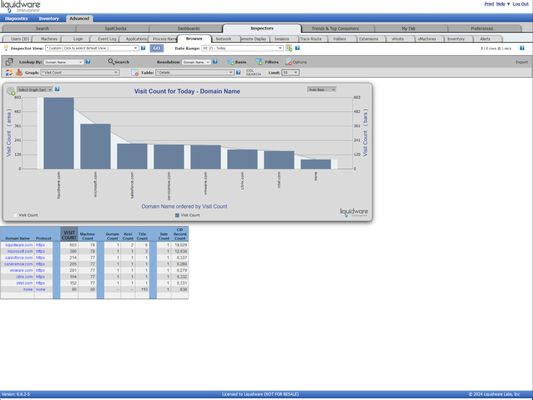The width and height of the screenshot is (533, 400).
Task: Open the microsoft.com domain link in the table
Action: point(20,251)
